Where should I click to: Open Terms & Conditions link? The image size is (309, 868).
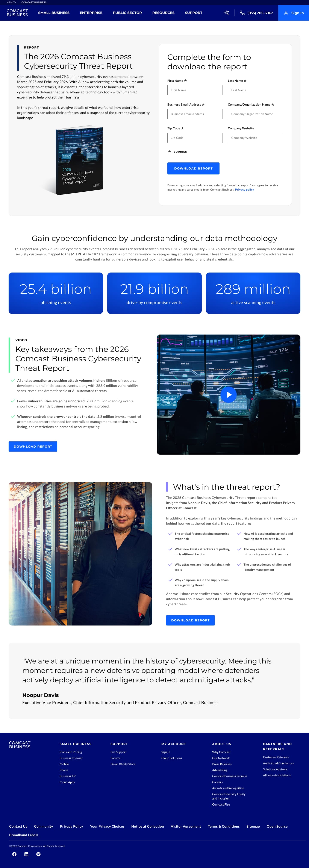coord(224,826)
